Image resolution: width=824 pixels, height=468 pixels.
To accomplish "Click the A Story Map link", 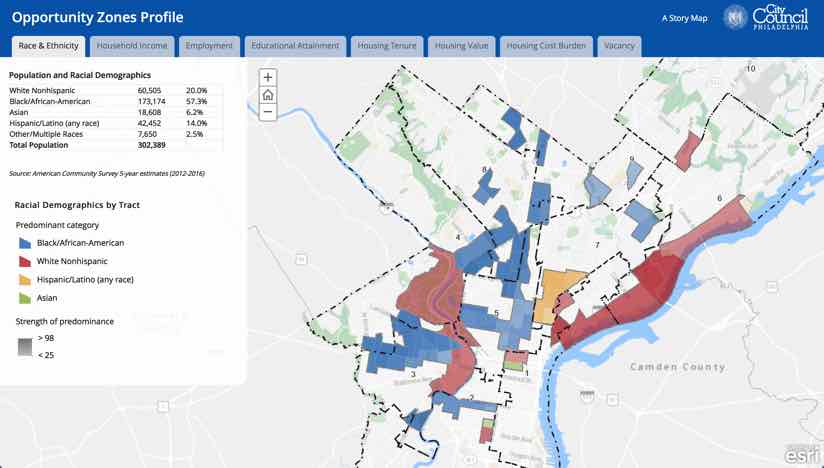I will click(684, 18).
